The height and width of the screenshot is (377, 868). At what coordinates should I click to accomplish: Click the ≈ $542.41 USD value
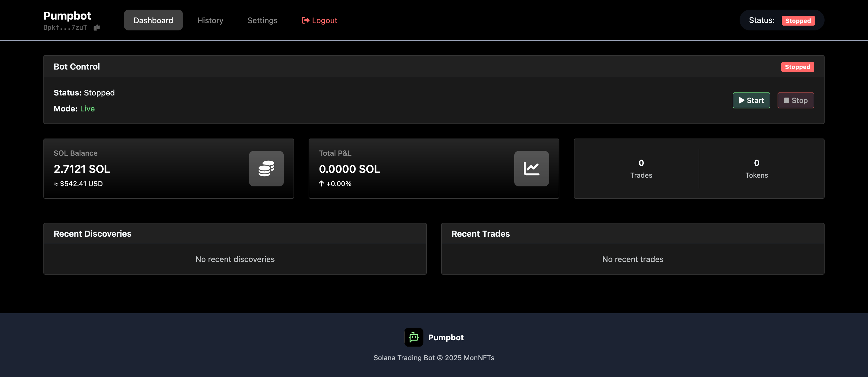78,184
